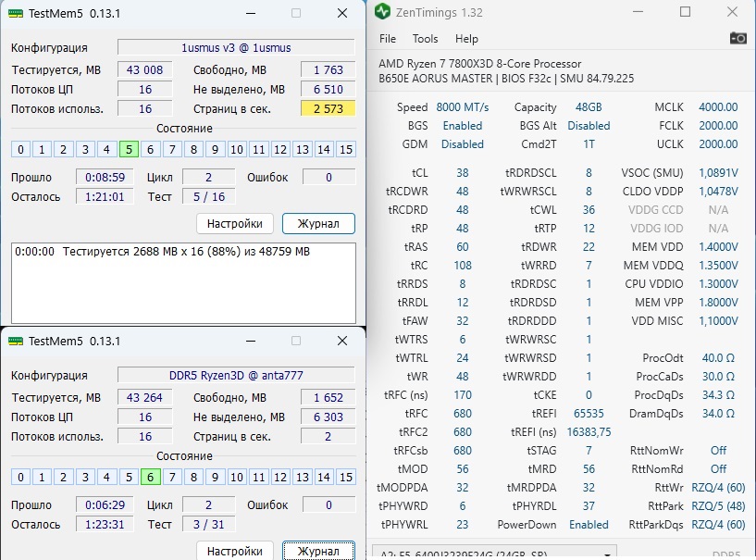Select thread 0 box in top TestMem5
Screen dimensions: 756x560
pyautogui.click(x=20, y=150)
